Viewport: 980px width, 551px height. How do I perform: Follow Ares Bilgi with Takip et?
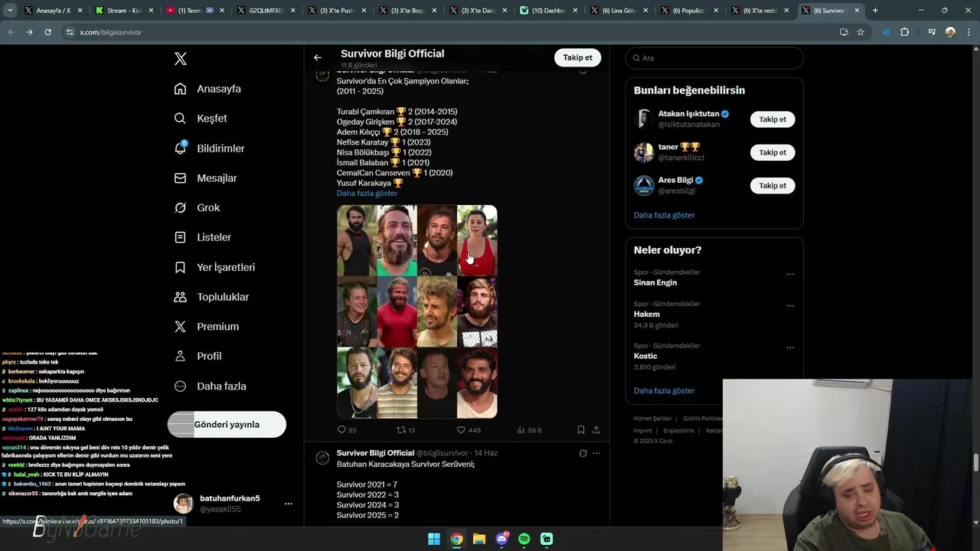[x=773, y=185]
